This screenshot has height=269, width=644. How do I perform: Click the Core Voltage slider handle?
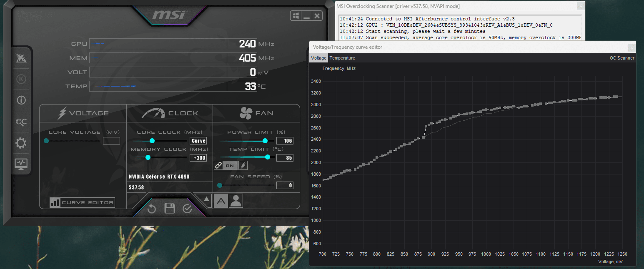46,141
